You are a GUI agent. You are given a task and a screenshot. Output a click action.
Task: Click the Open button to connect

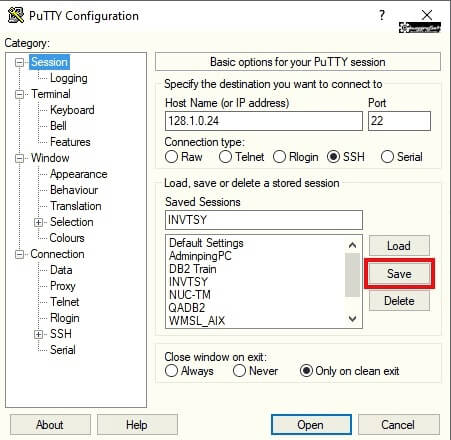pos(311,425)
